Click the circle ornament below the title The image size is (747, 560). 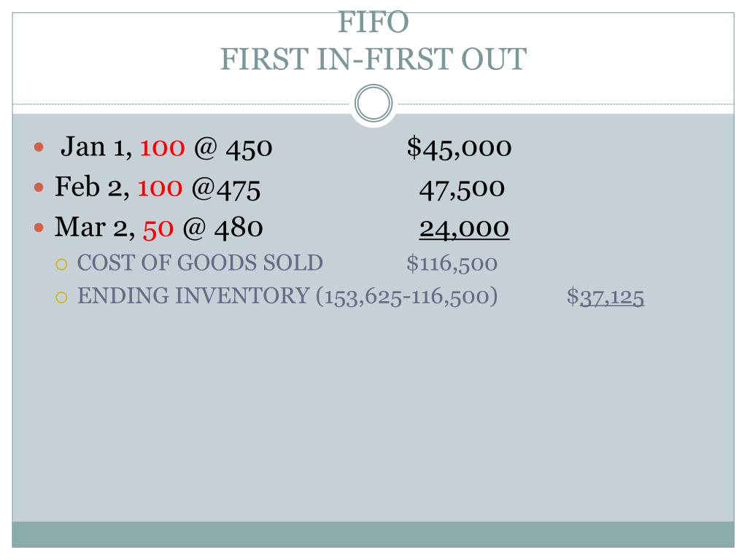click(373, 103)
